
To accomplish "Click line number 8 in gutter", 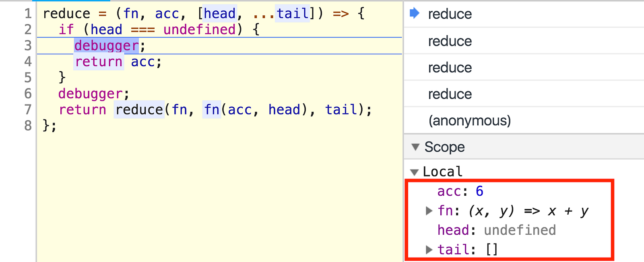I will (x=28, y=126).
